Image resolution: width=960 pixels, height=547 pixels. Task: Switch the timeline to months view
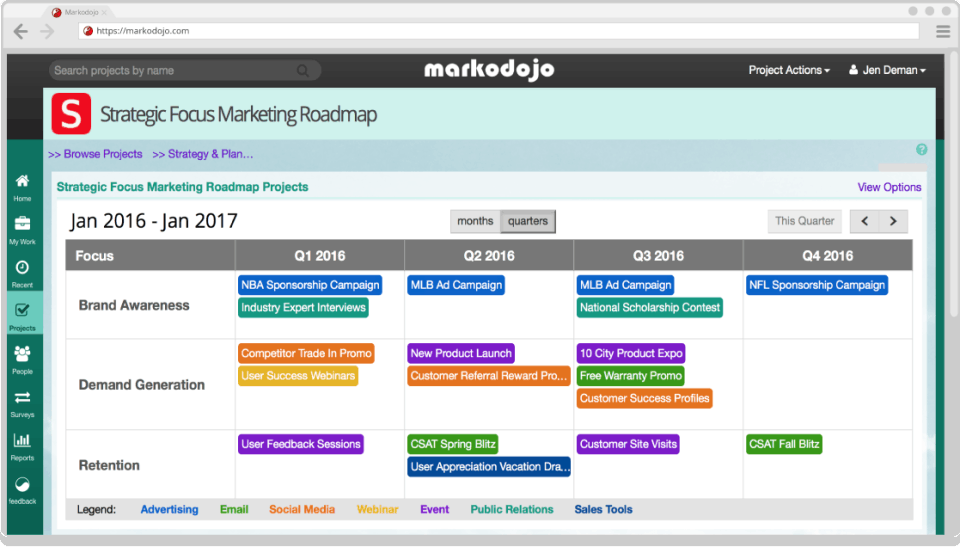coord(475,221)
